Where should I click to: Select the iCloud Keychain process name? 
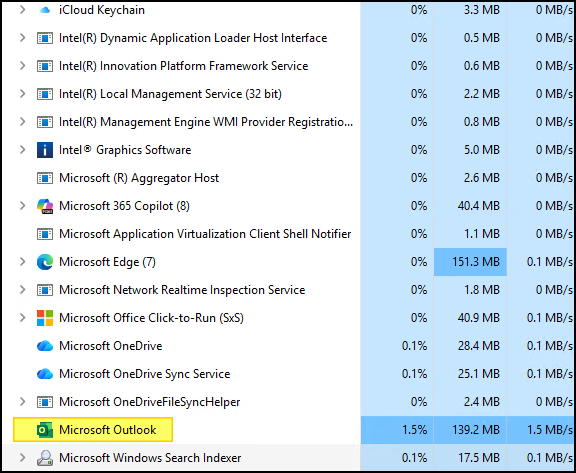coord(102,10)
